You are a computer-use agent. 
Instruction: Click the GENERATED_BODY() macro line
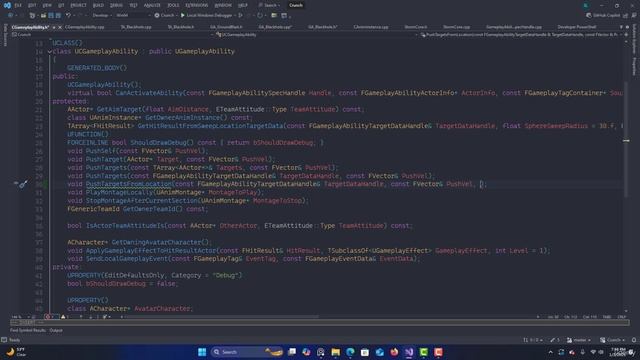97,68
